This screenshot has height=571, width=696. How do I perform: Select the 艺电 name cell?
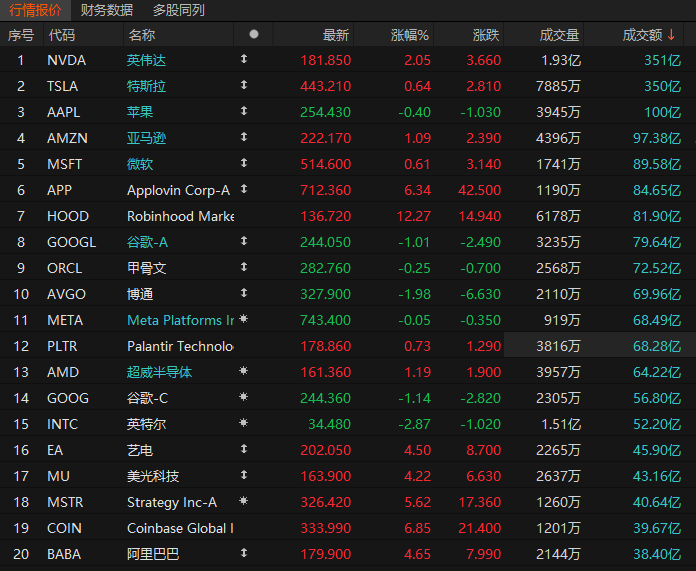coord(140,450)
